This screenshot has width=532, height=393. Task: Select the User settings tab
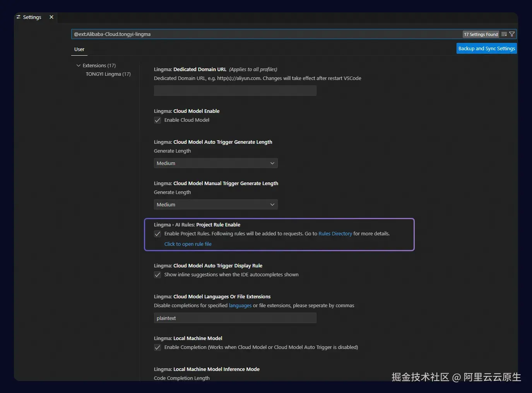pyautogui.click(x=79, y=49)
